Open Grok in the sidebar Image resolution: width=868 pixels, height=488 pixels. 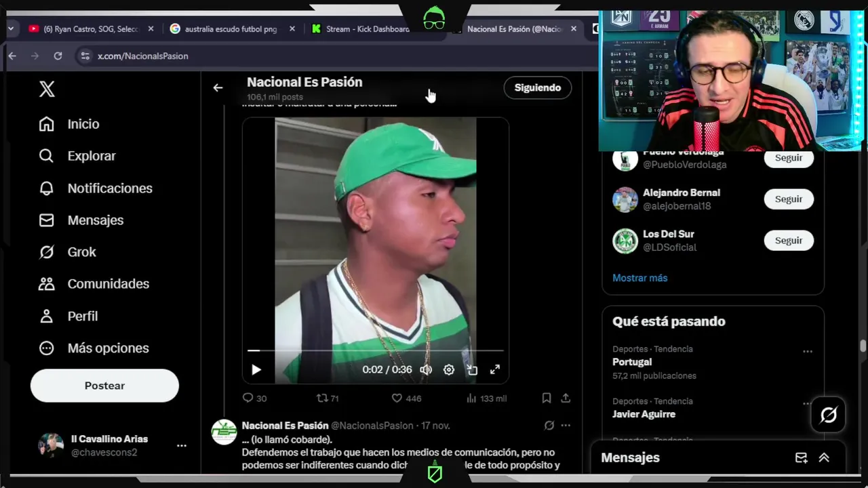(67, 252)
